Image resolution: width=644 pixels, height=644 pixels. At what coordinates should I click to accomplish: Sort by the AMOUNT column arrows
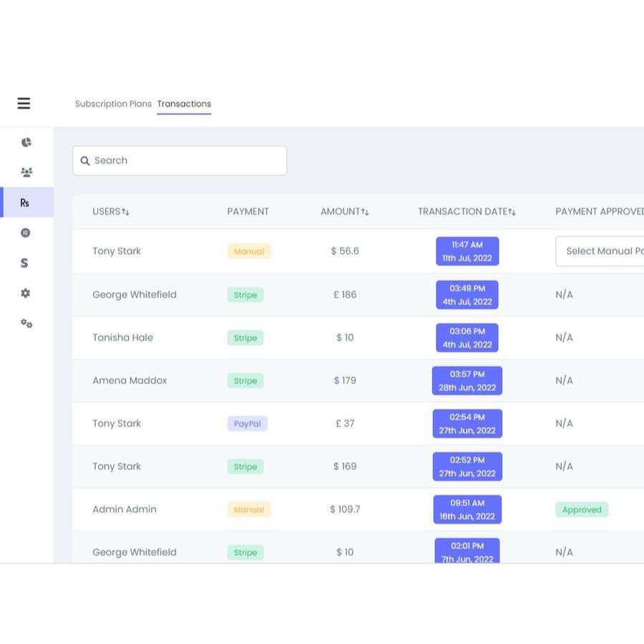[365, 212]
